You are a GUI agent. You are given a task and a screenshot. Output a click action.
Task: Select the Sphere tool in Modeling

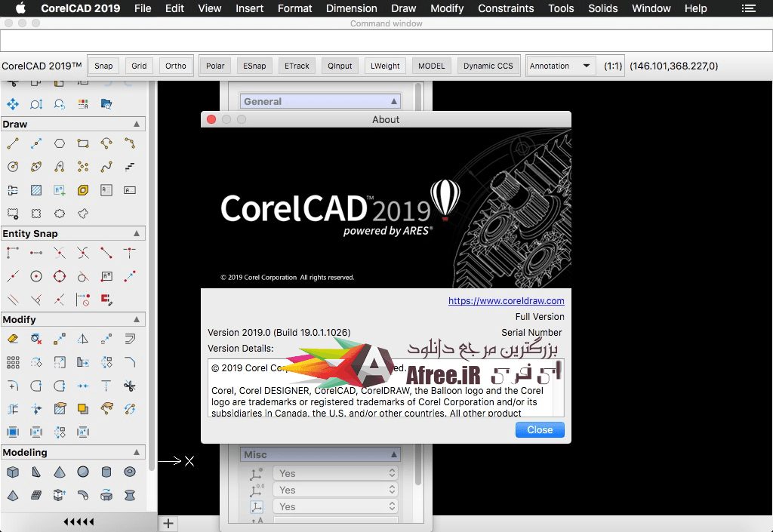83,472
